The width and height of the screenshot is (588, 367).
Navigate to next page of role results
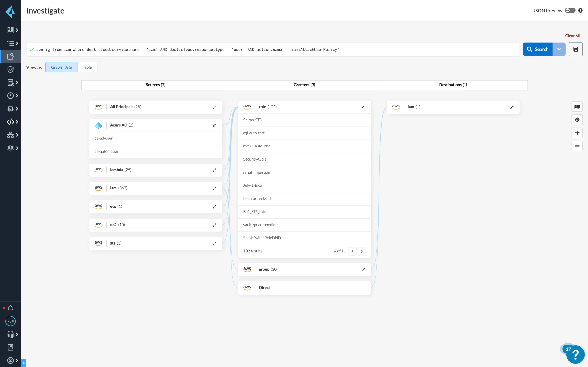[x=362, y=251]
